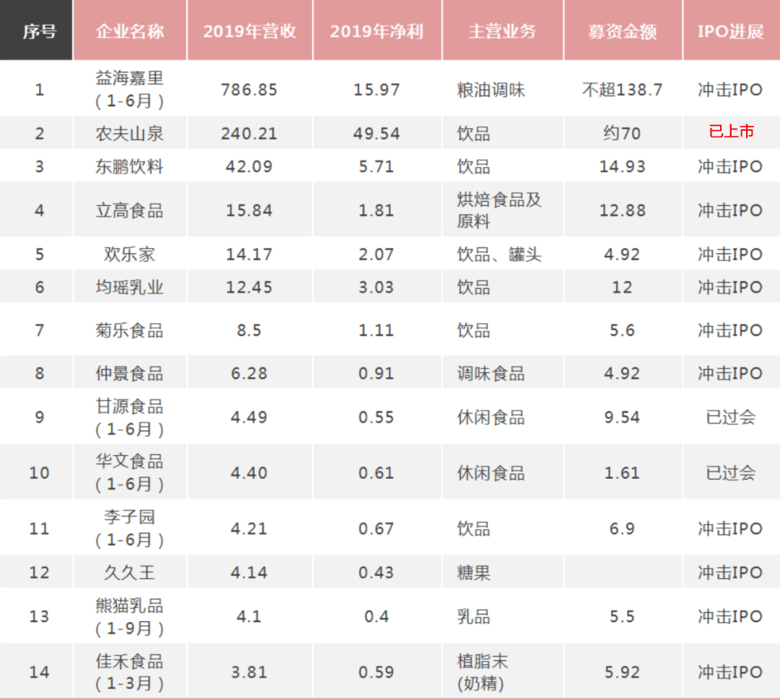Click the fundraising value 6.9
780x700 pixels.
[x=623, y=528]
